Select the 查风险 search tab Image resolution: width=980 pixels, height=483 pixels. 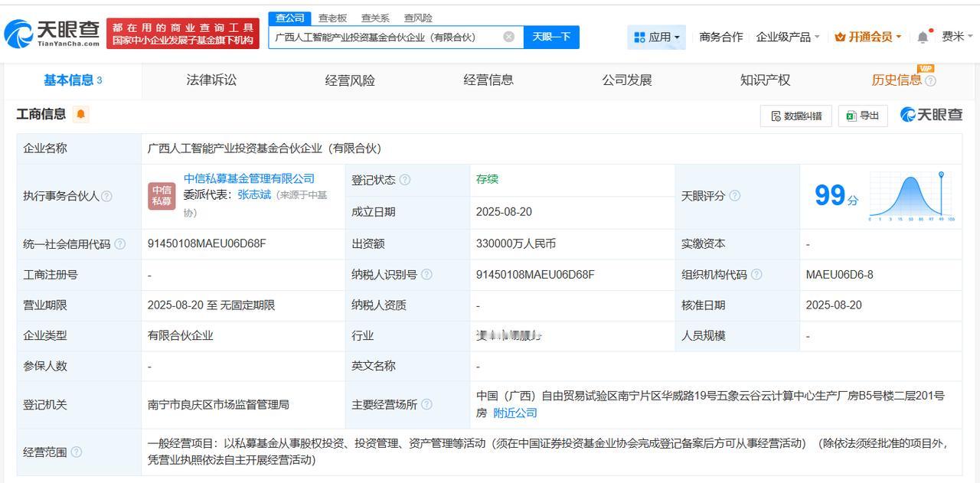coord(418,18)
